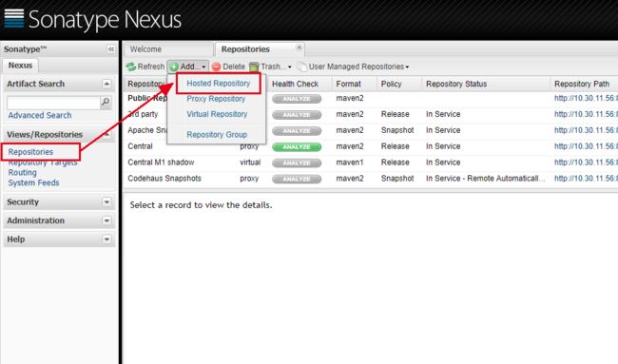Open the Central repository path URL
The width and height of the screenshot is (618, 364).
586,146
